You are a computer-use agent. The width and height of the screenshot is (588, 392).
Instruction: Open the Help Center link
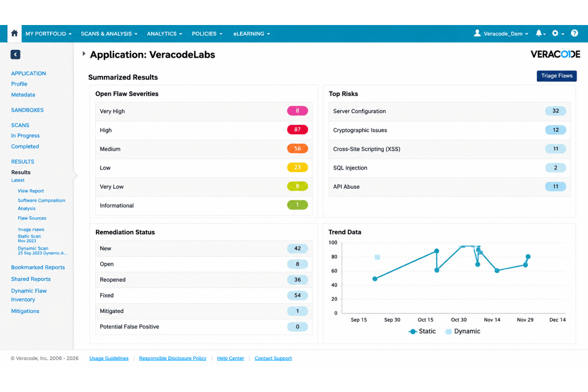point(230,358)
